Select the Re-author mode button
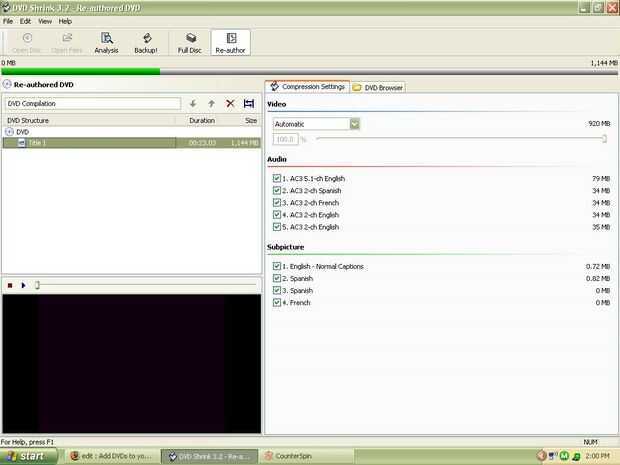This screenshot has height=465, width=620. pos(231,43)
